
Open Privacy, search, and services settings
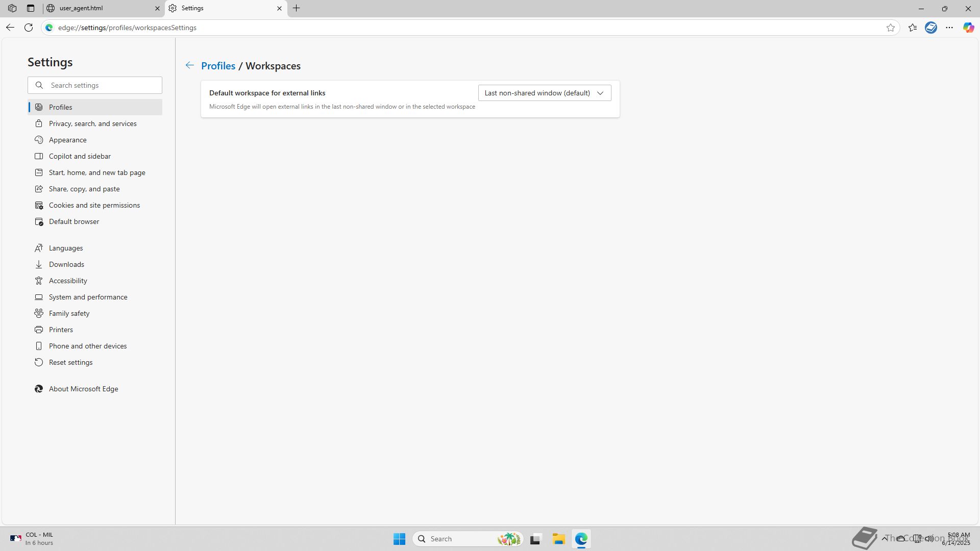pos(92,123)
